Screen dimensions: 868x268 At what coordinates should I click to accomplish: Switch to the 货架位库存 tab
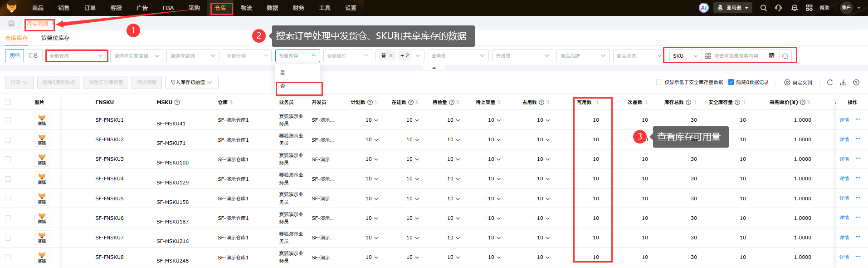[x=55, y=38]
